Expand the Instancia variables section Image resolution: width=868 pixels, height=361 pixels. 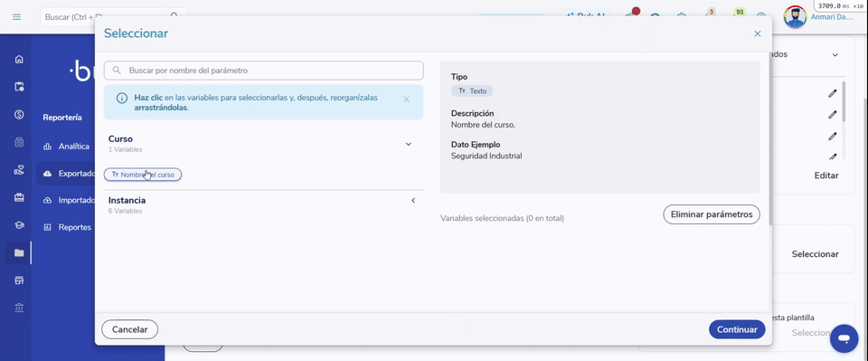(x=413, y=201)
